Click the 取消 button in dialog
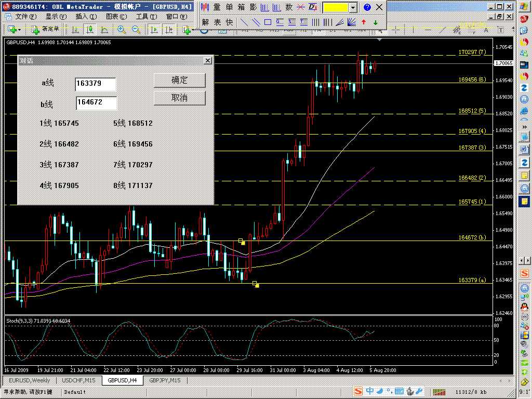 179,98
